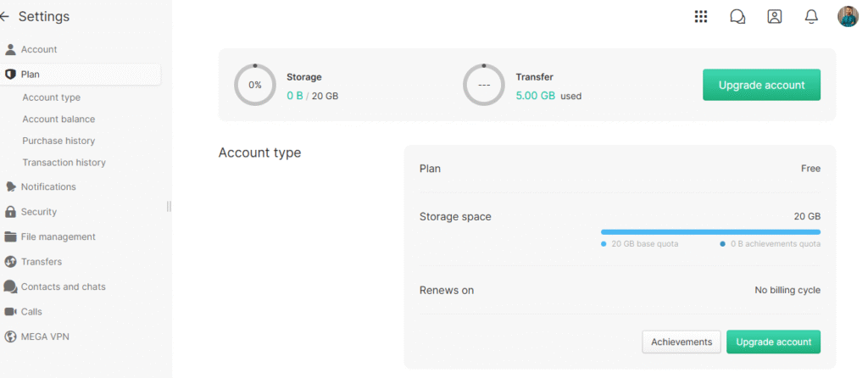Click the Achievements button

coord(682,342)
